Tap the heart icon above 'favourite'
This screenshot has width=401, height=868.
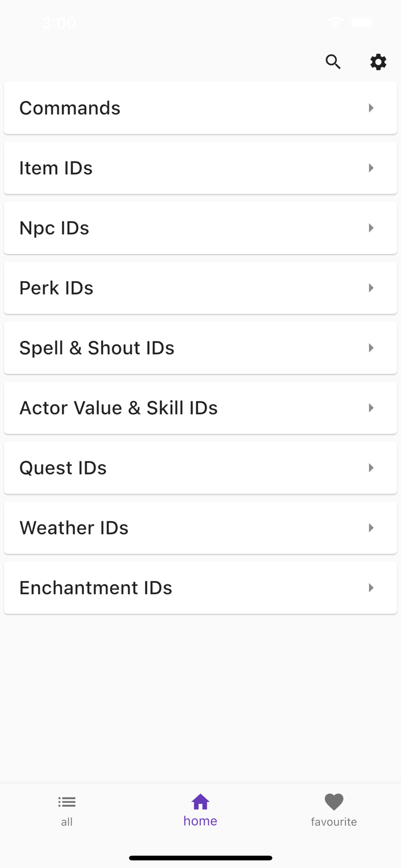click(x=334, y=802)
